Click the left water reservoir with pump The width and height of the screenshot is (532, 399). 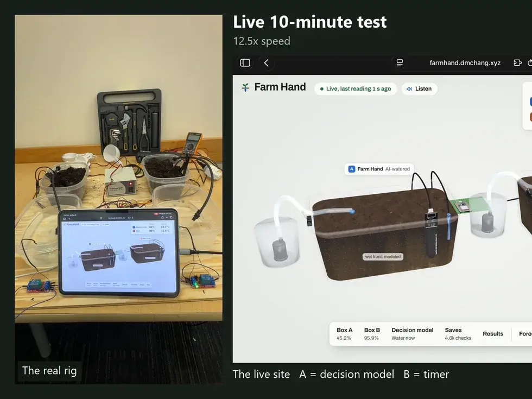277,241
